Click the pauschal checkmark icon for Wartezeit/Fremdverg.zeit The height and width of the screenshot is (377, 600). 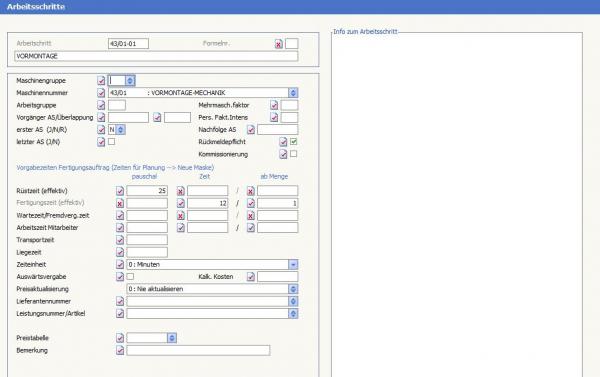coord(120,215)
